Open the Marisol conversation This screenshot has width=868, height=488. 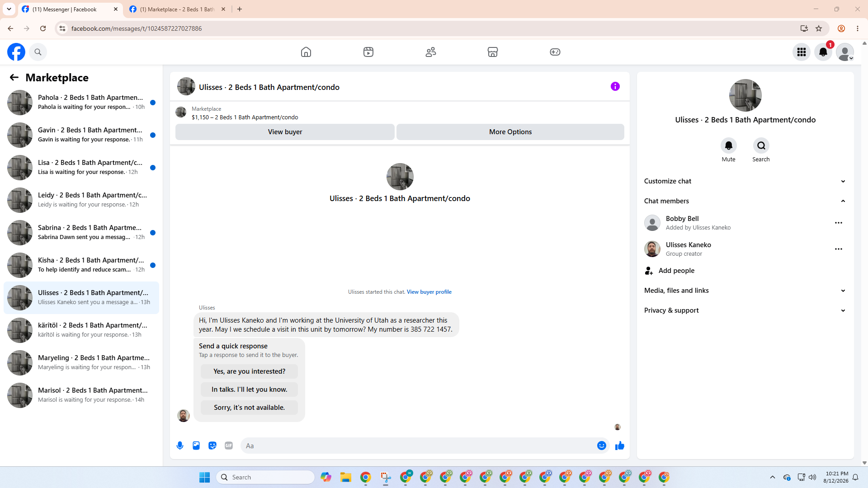click(x=81, y=395)
